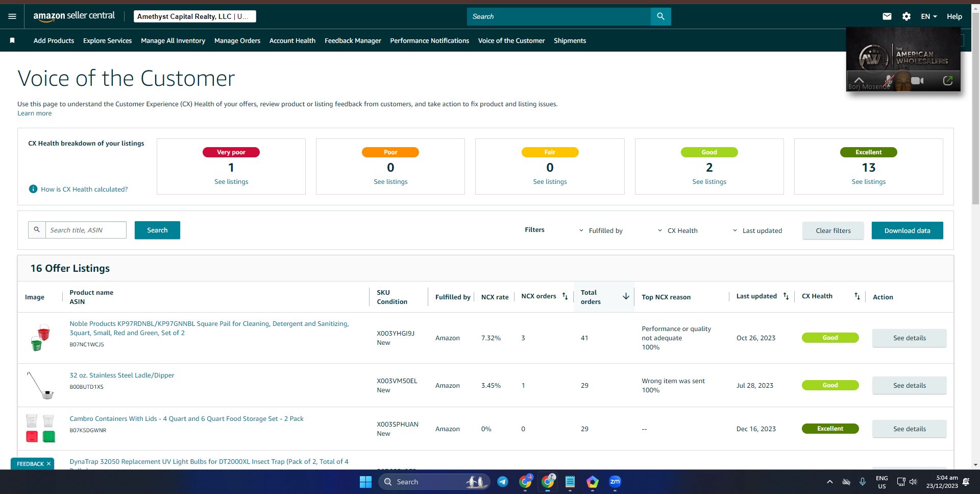This screenshot has width=980, height=494.
Task: Close the FEEDBACK tab
Action: [x=49, y=464]
